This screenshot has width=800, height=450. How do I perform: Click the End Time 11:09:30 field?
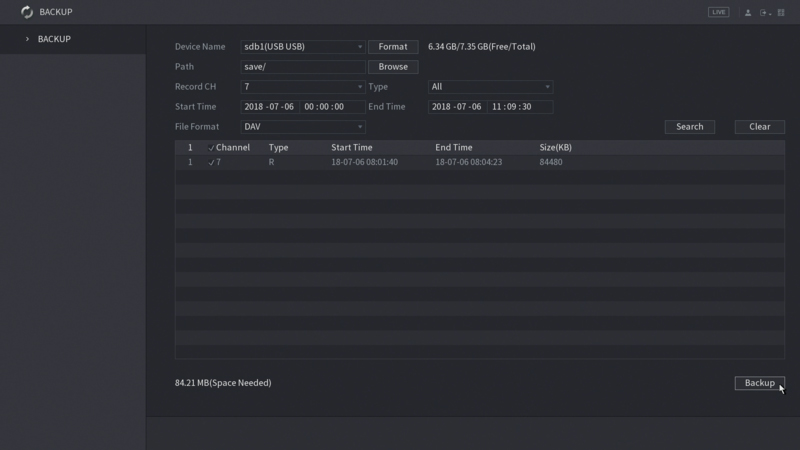[x=520, y=107]
